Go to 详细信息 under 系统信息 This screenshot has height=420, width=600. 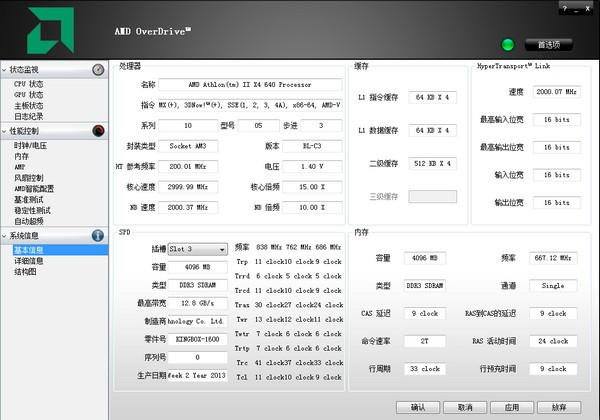click(x=28, y=260)
